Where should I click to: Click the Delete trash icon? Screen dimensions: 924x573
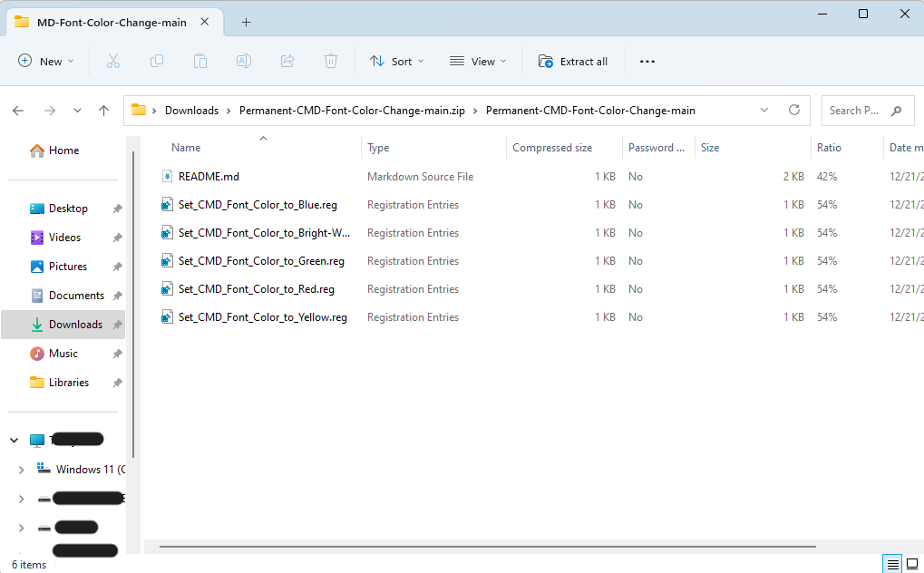tap(331, 62)
